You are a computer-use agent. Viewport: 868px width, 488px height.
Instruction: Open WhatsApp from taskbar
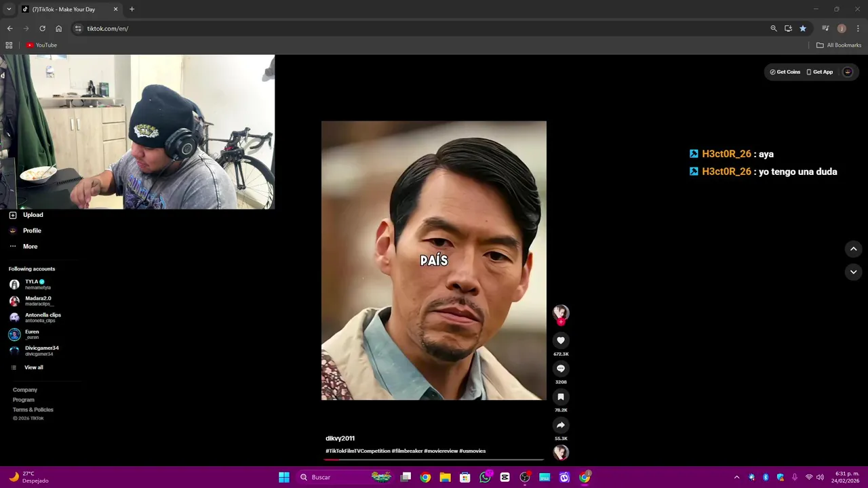[x=485, y=477]
